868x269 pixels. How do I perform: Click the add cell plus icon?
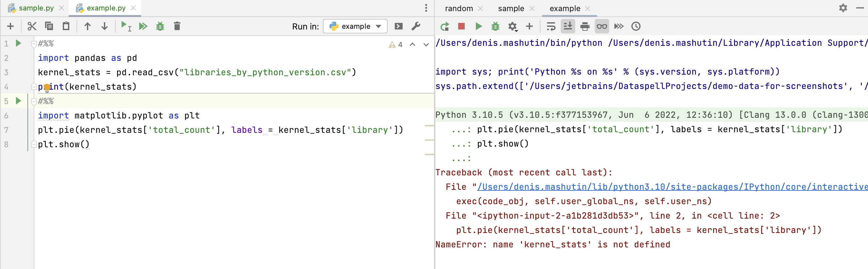10,26
